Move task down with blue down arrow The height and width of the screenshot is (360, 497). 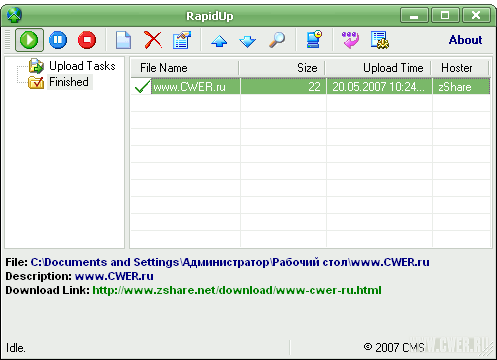point(247,41)
